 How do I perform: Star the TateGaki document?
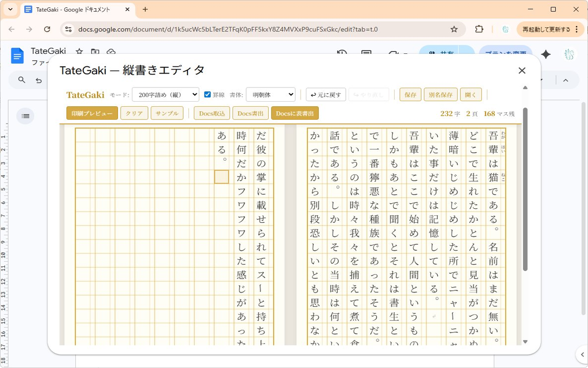click(79, 52)
